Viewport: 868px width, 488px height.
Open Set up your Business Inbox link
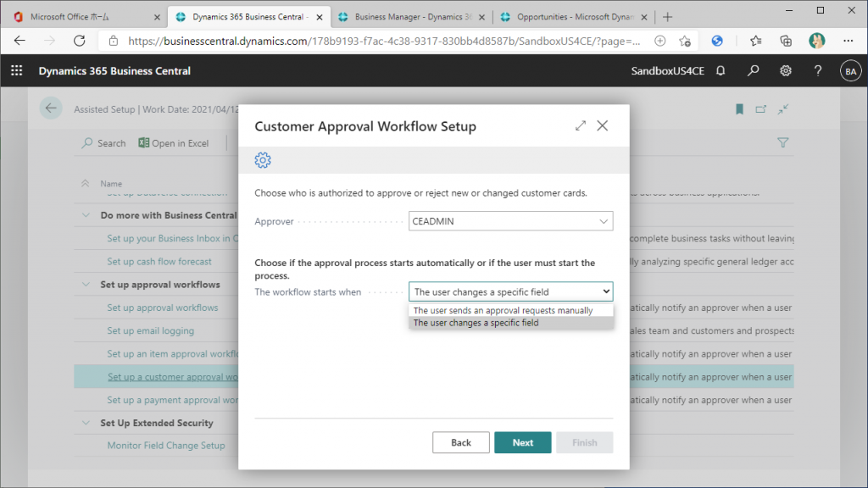point(173,238)
